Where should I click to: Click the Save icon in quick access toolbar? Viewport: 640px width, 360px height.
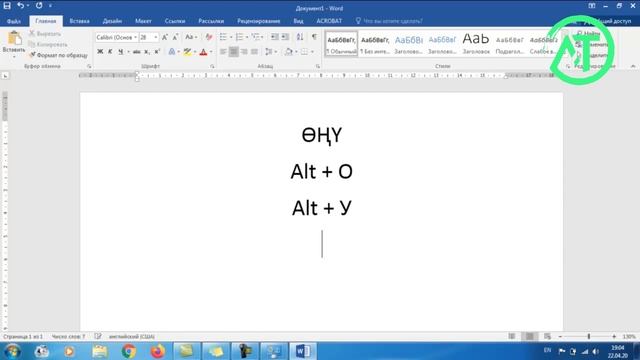pos(7,6)
